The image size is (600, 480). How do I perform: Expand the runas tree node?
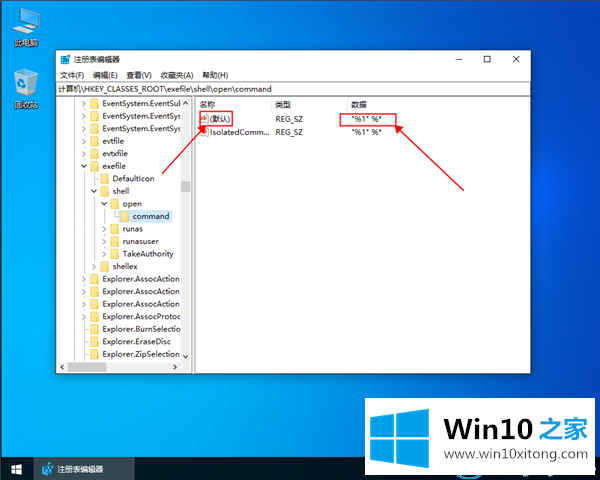104,229
